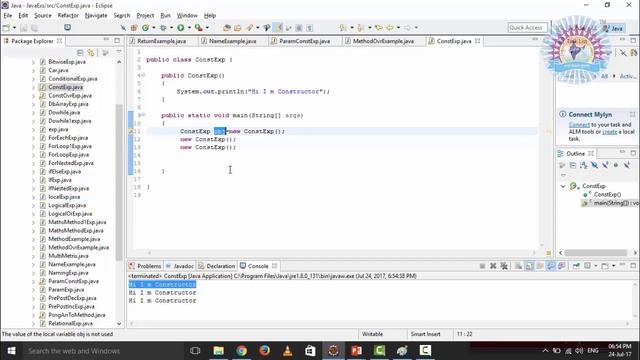Viewport: 640px width, 360px height.
Task: Click the Sort alphabetically icon in Outline
Action: (x=584, y=165)
